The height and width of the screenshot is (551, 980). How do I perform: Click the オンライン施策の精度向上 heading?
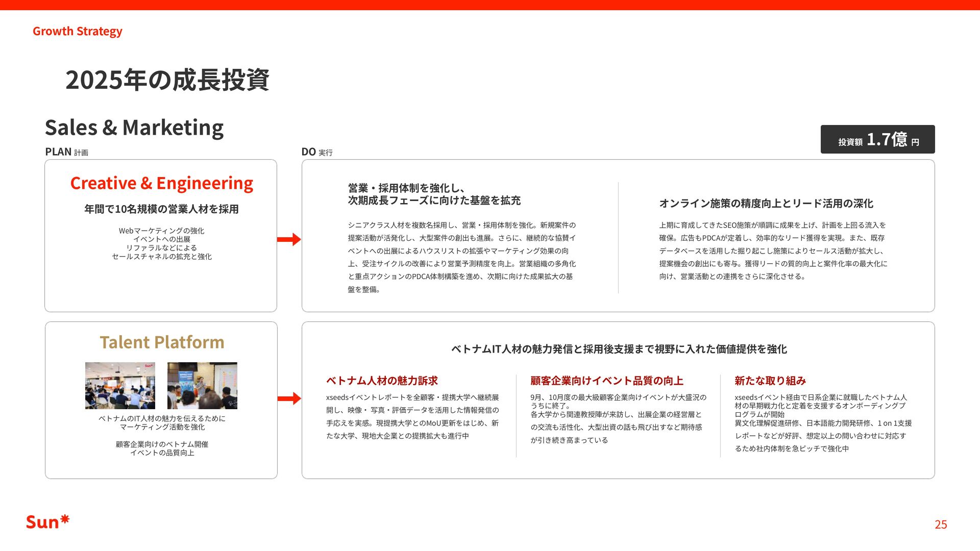click(x=766, y=204)
